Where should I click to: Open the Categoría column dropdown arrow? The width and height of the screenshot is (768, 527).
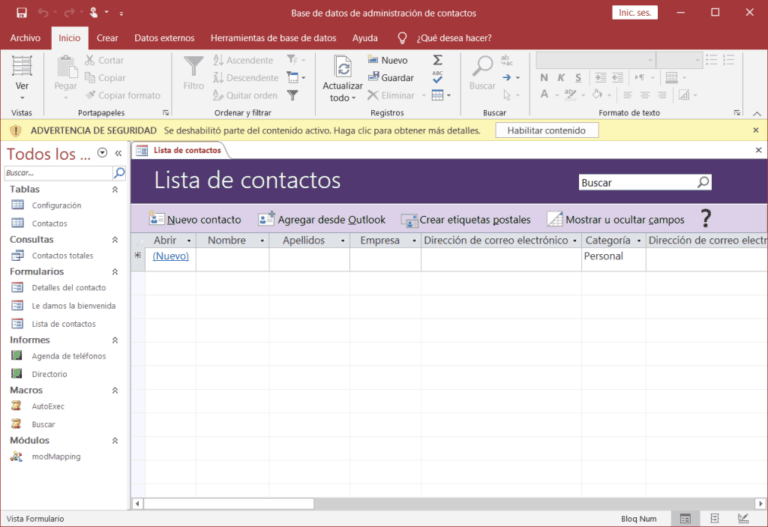coord(638,241)
